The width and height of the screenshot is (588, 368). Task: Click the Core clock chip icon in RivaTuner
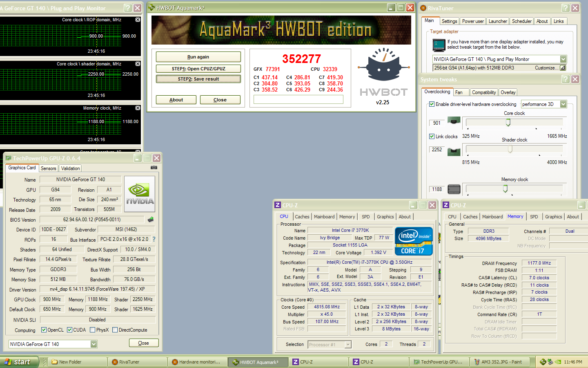pyautogui.click(x=454, y=120)
